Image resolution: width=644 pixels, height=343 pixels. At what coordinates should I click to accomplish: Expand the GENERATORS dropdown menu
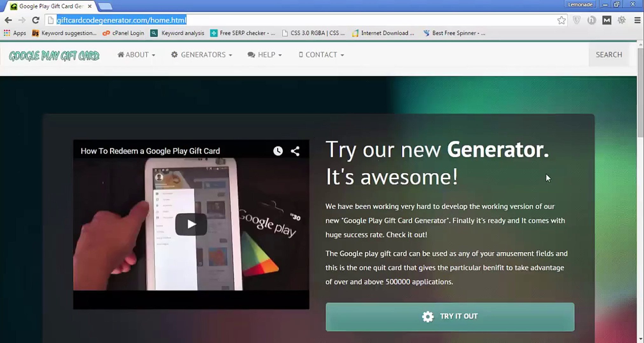pyautogui.click(x=202, y=55)
